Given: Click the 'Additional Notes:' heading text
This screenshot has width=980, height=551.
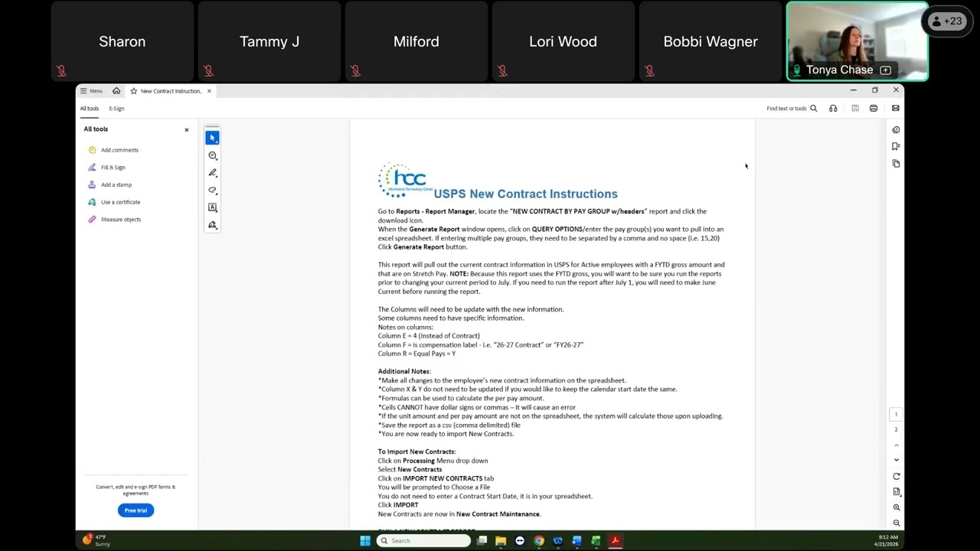Looking at the screenshot, I should tap(404, 372).
